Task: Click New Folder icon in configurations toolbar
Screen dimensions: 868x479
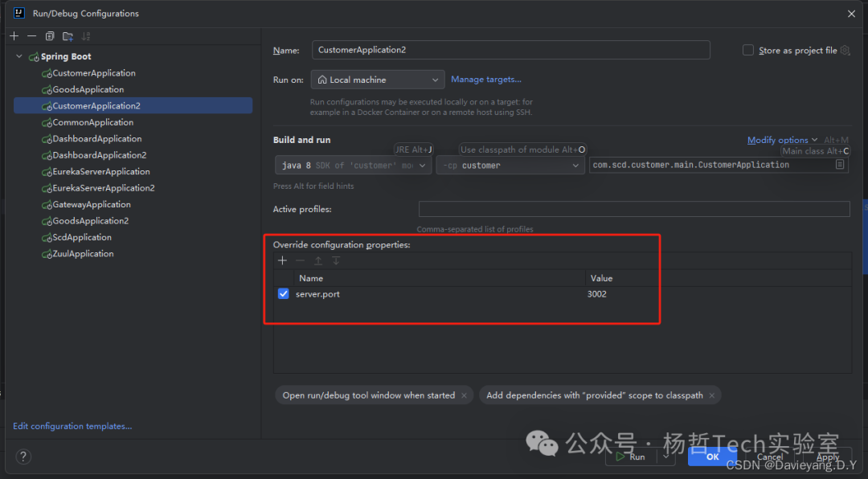Action: (68, 36)
